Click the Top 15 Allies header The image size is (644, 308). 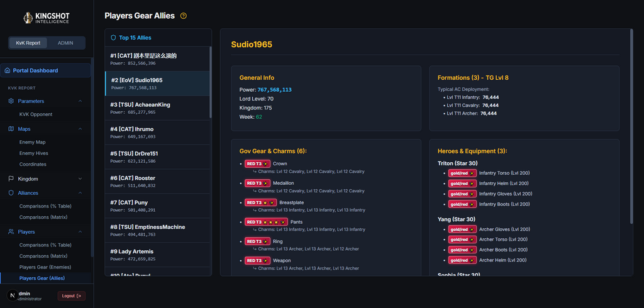click(135, 38)
